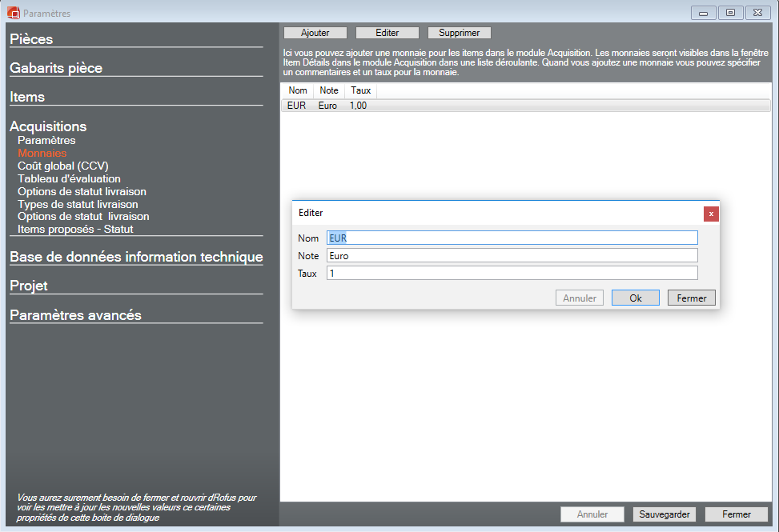The height and width of the screenshot is (532, 779).
Task: Select Types de statut livraison
Action: (x=78, y=204)
